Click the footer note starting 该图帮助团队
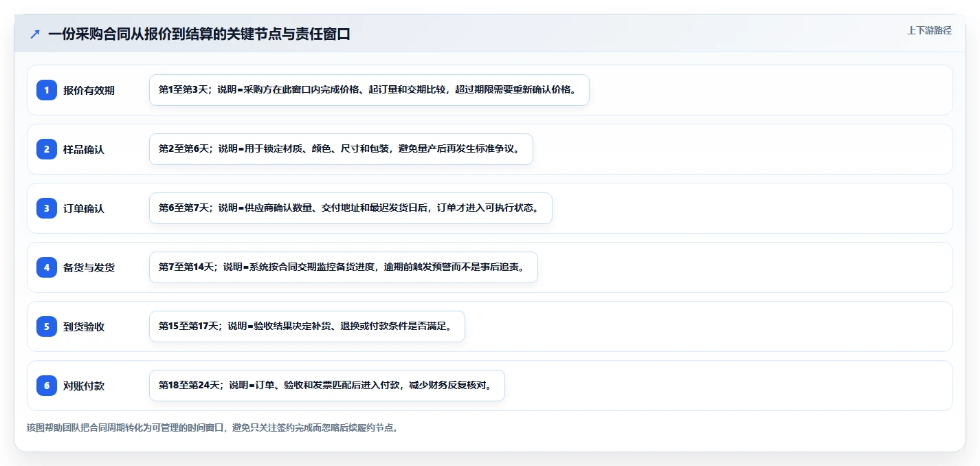980x466 pixels. tap(212, 428)
